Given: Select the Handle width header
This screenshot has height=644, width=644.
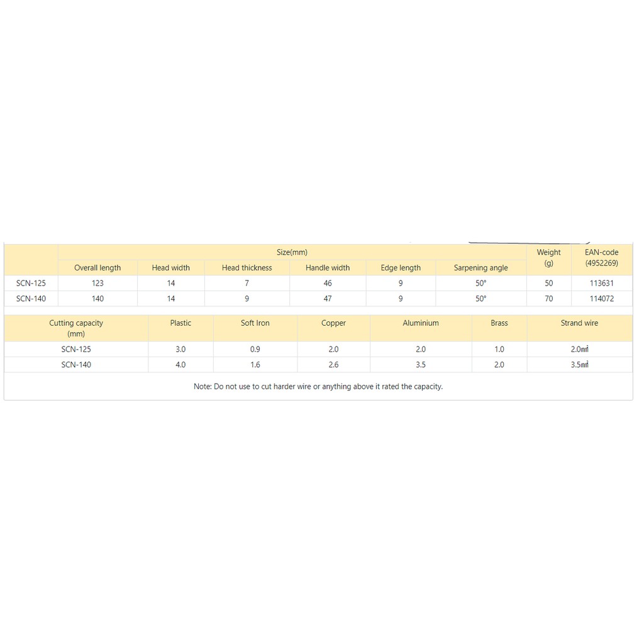Looking at the screenshot, I should point(328,268).
